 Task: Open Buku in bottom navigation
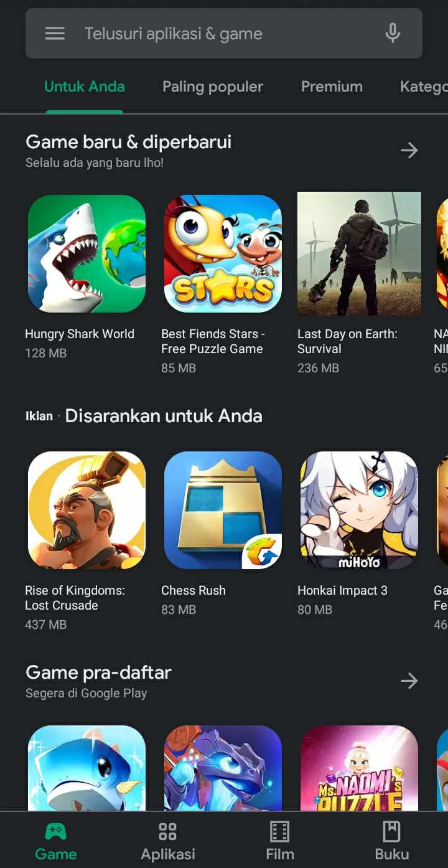pos(392,841)
